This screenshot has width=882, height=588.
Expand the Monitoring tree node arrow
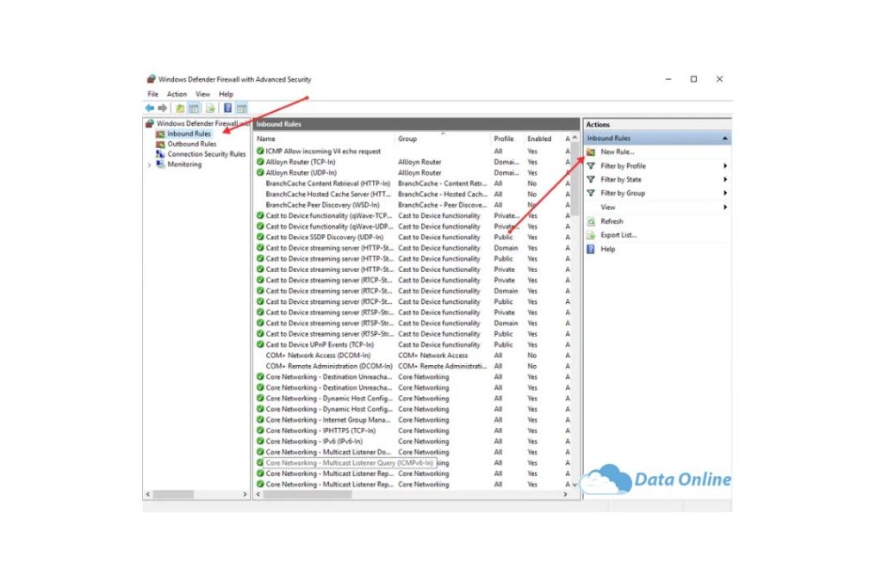[149, 164]
